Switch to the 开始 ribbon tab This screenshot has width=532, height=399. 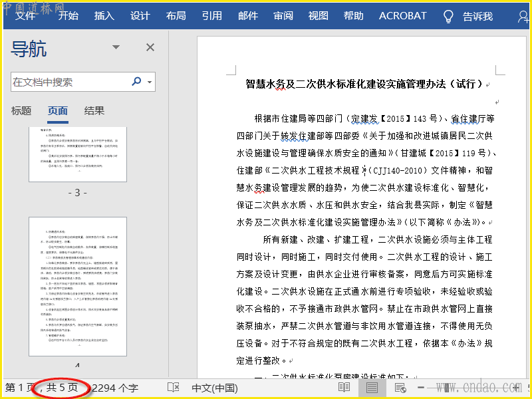click(68, 15)
